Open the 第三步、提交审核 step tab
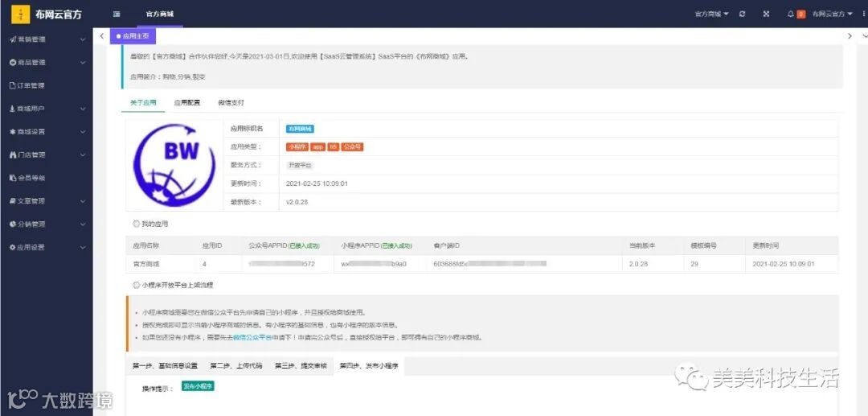 coord(301,366)
